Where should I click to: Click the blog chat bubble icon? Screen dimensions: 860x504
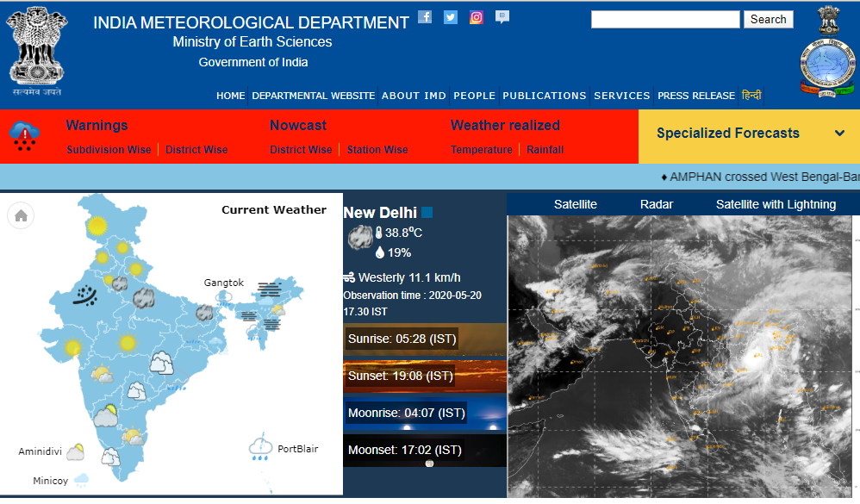click(x=502, y=17)
